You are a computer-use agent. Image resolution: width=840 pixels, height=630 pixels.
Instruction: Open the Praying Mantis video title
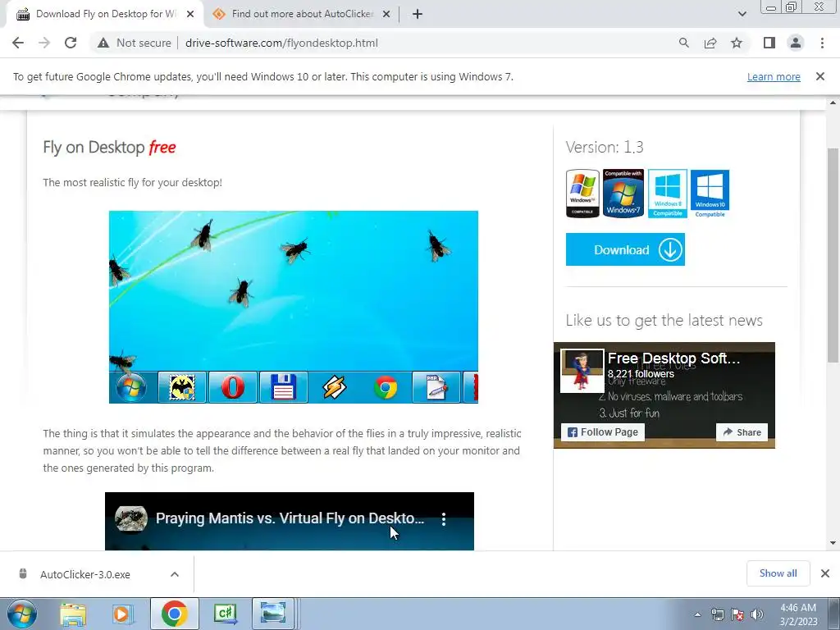point(290,518)
